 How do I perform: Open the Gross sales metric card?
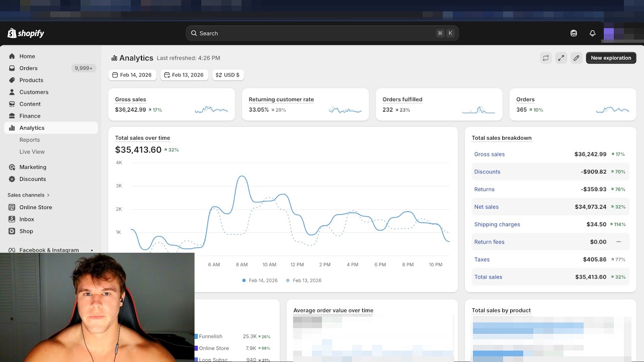[172, 105]
